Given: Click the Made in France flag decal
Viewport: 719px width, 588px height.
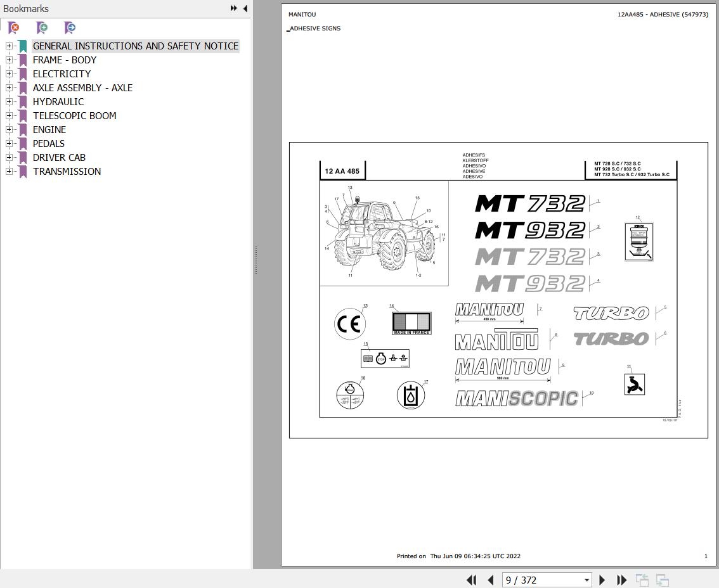Looking at the screenshot, I should [411, 323].
